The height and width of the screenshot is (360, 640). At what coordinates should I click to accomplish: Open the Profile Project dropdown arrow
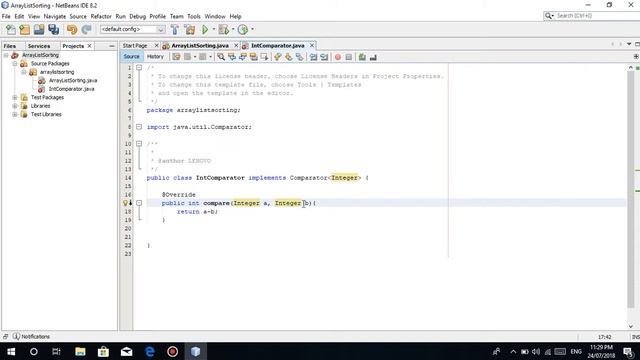point(252,29)
